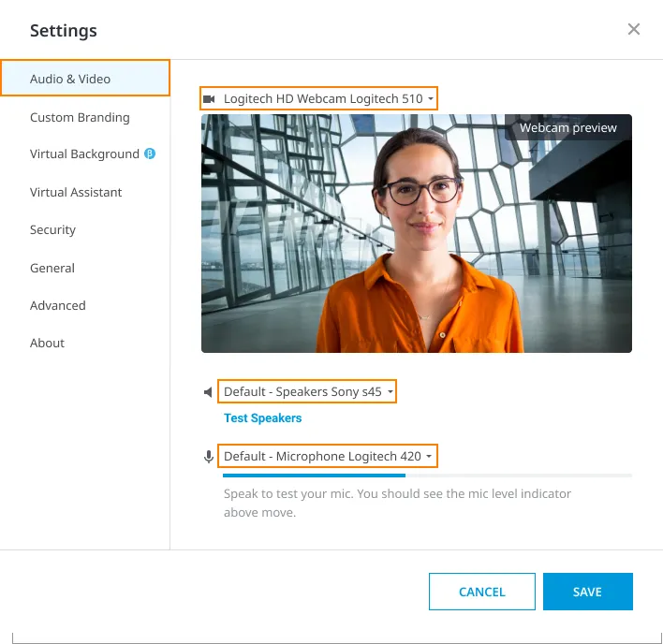Close the Settings dialog with the X

[633, 29]
